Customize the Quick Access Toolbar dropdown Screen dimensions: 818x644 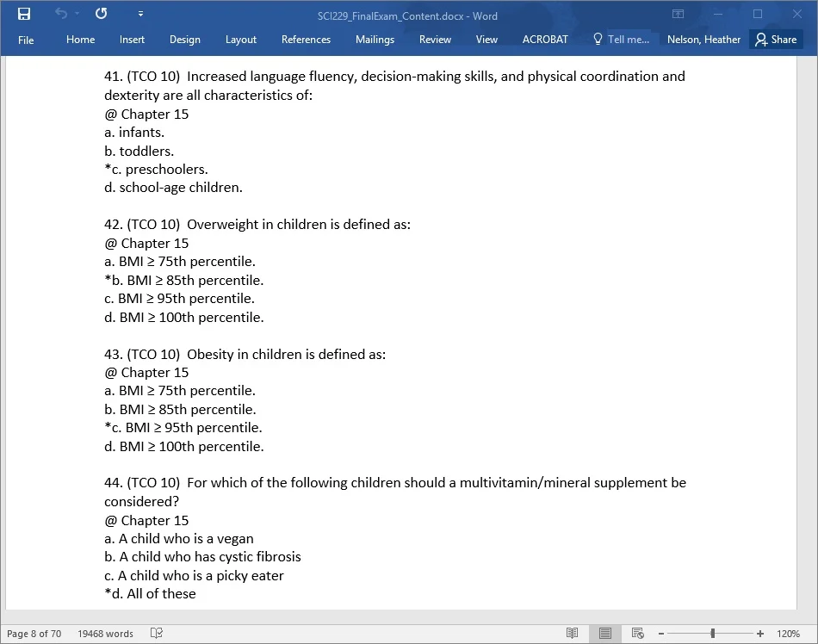pos(140,14)
